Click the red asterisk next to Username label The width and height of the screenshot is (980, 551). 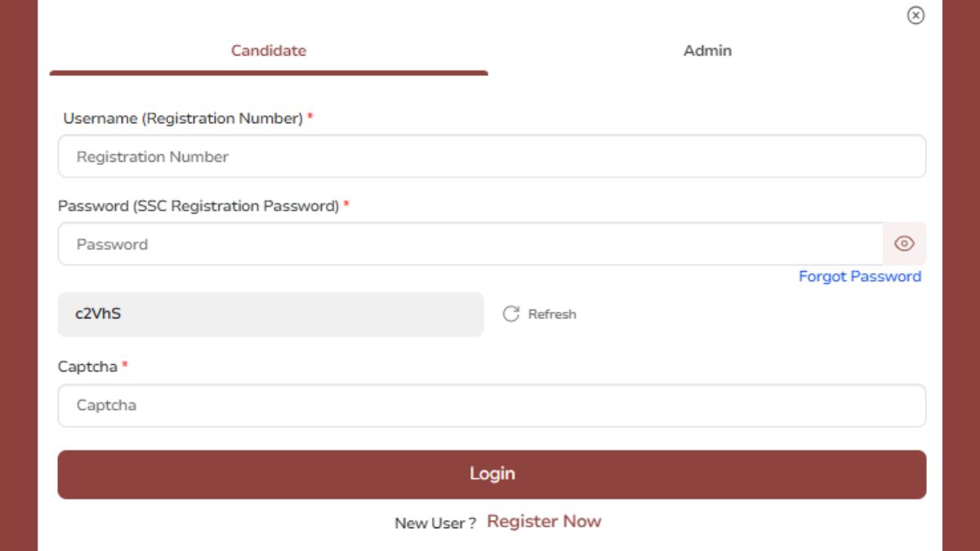point(310,118)
